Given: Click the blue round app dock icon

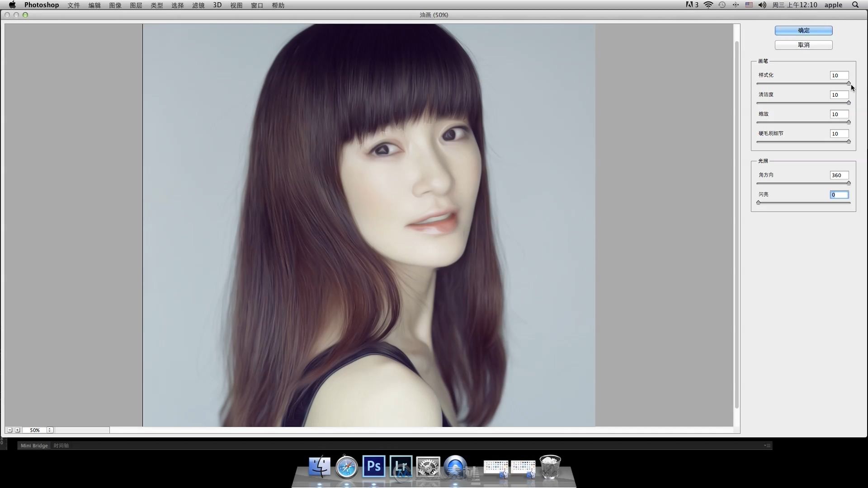Looking at the screenshot, I should (455, 466).
